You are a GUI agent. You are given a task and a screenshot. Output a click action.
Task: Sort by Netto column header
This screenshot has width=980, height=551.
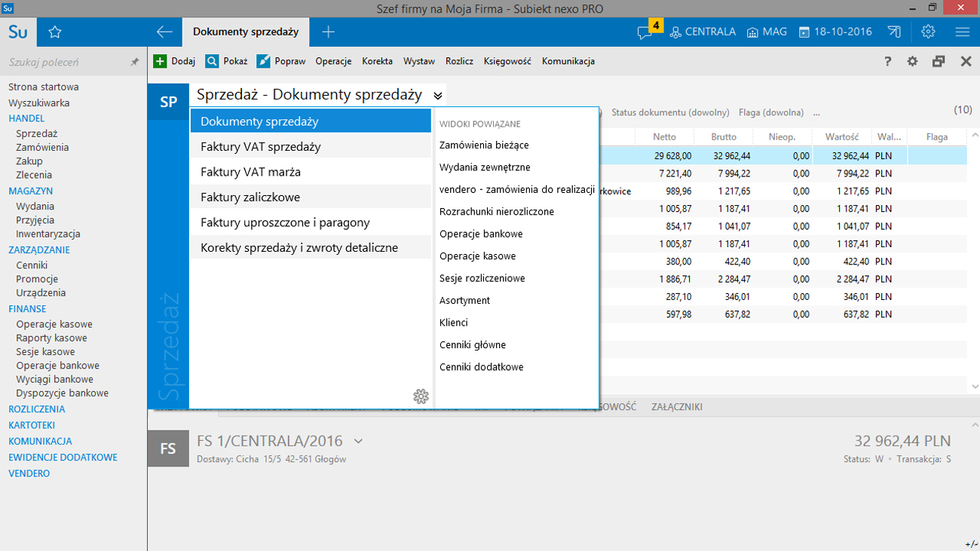point(664,137)
